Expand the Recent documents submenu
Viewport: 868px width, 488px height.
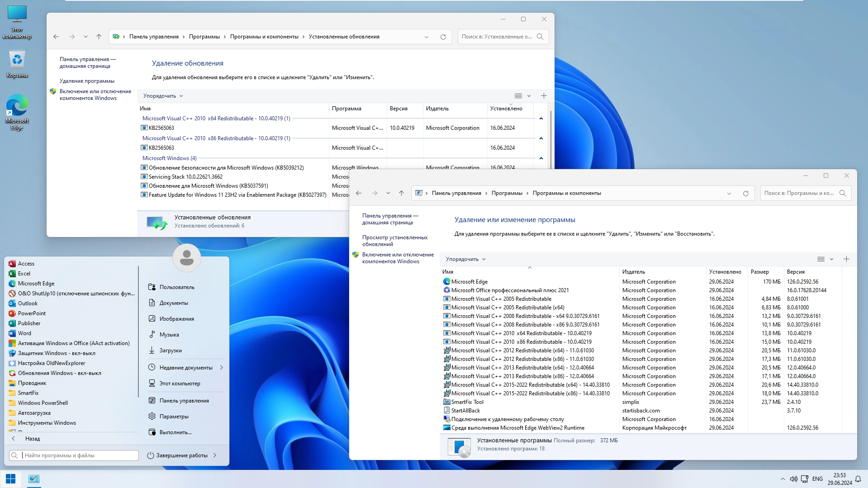click(x=221, y=368)
